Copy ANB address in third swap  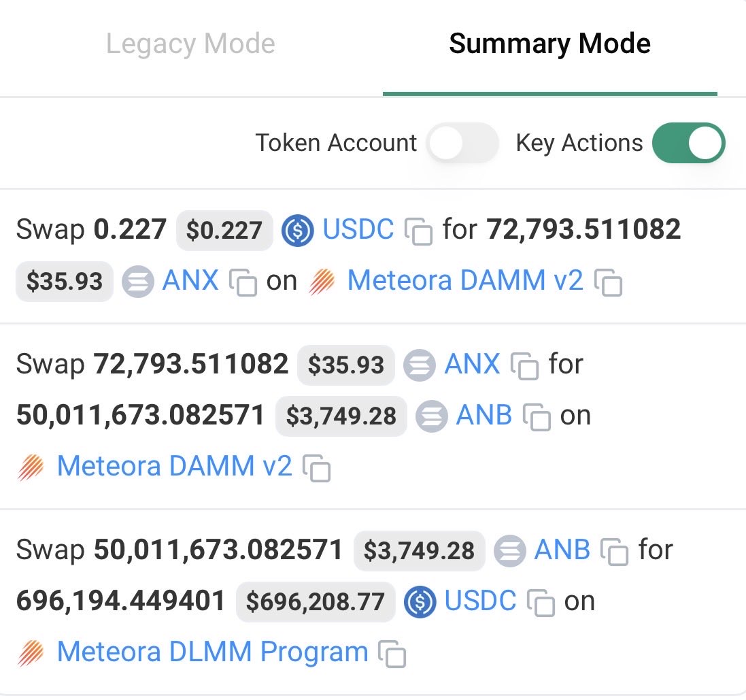(x=614, y=552)
